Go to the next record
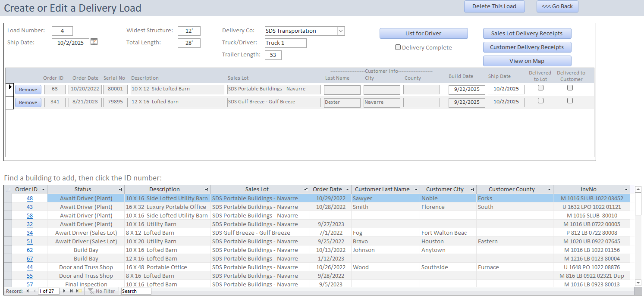The image size is (644, 298). (x=65, y=291)
